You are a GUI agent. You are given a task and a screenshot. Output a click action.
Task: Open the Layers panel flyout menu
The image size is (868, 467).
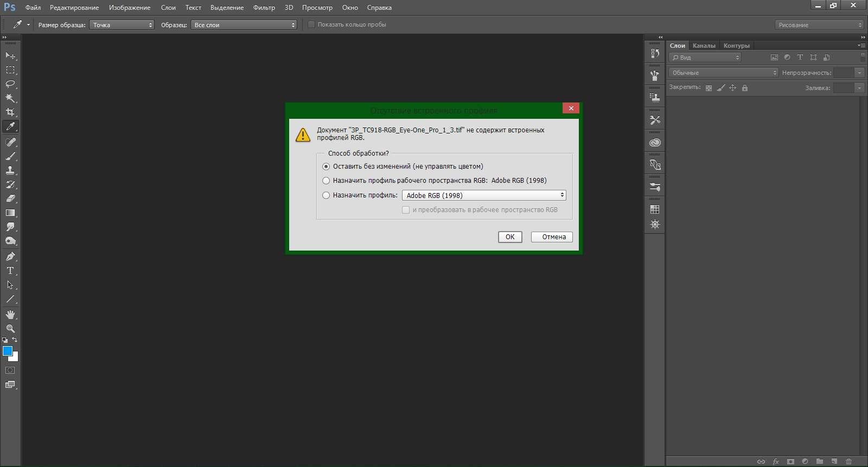point(861,46)
